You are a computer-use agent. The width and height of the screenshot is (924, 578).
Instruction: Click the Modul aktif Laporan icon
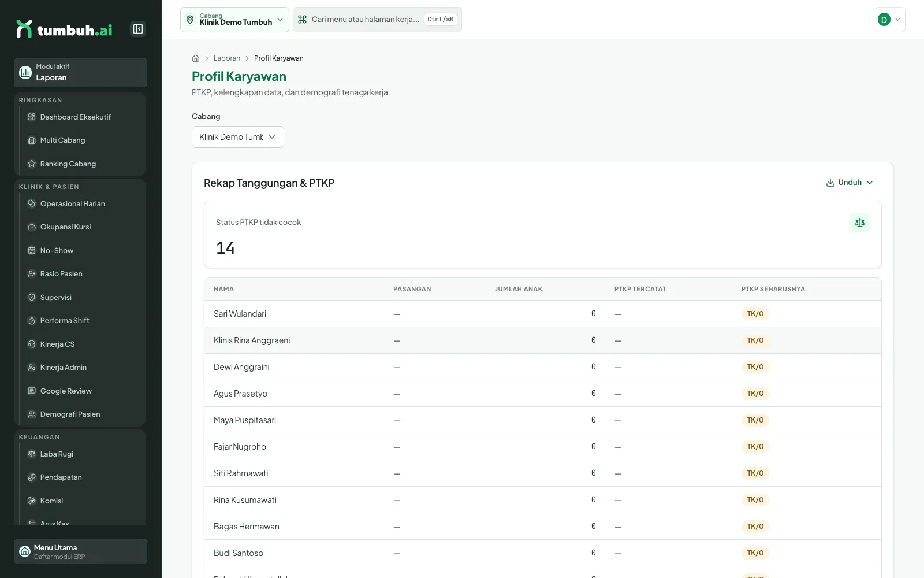pos(25,72)
